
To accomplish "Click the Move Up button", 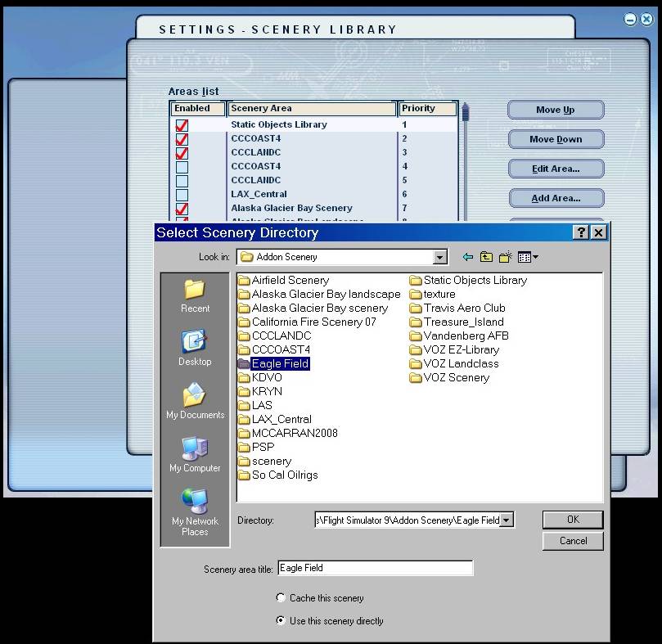I will pos(556,110).
